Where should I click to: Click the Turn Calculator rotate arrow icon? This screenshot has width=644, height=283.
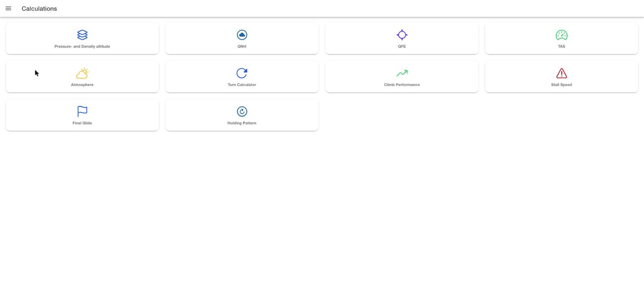[242, 73]
